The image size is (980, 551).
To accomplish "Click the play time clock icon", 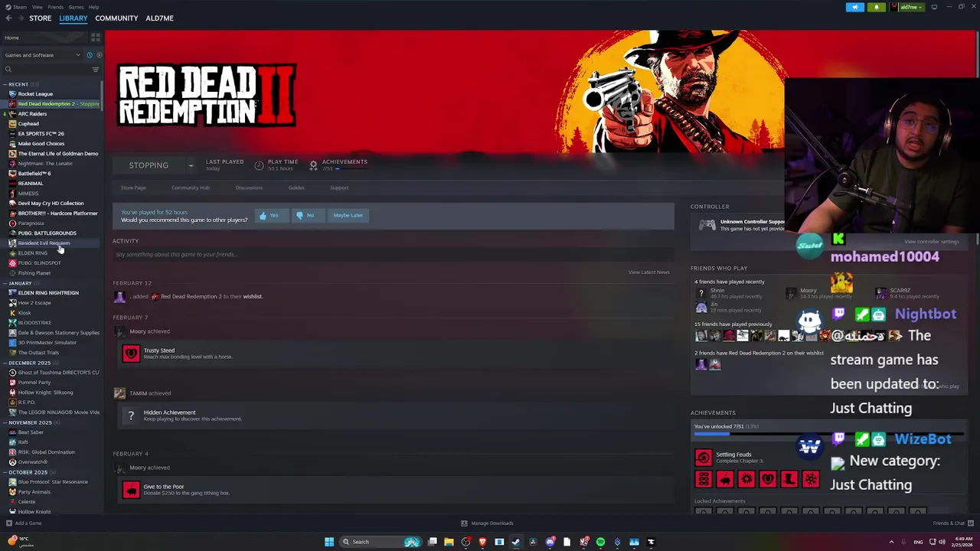I will [x=259, y=165].
